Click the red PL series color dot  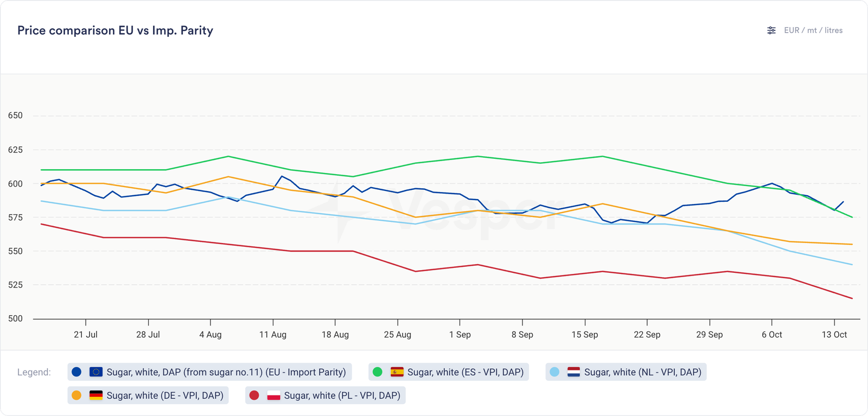(x=254, y=395)
